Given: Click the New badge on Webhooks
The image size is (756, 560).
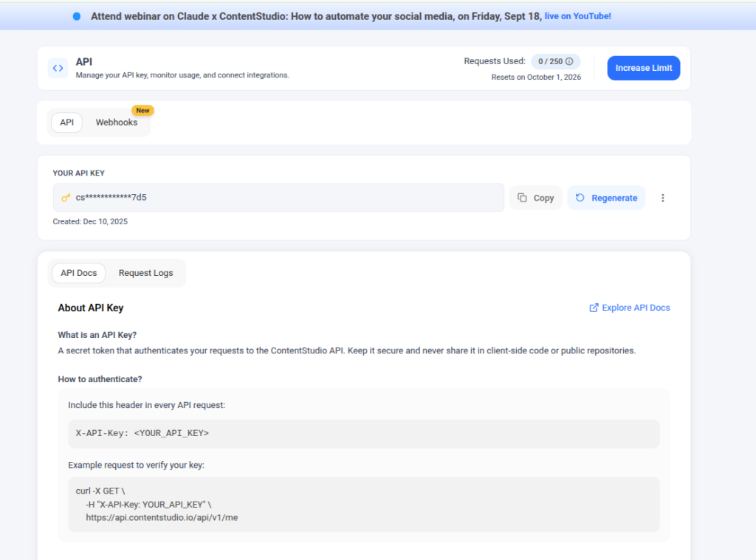Looking at the screenshot, I should click(x=142, y=111).
